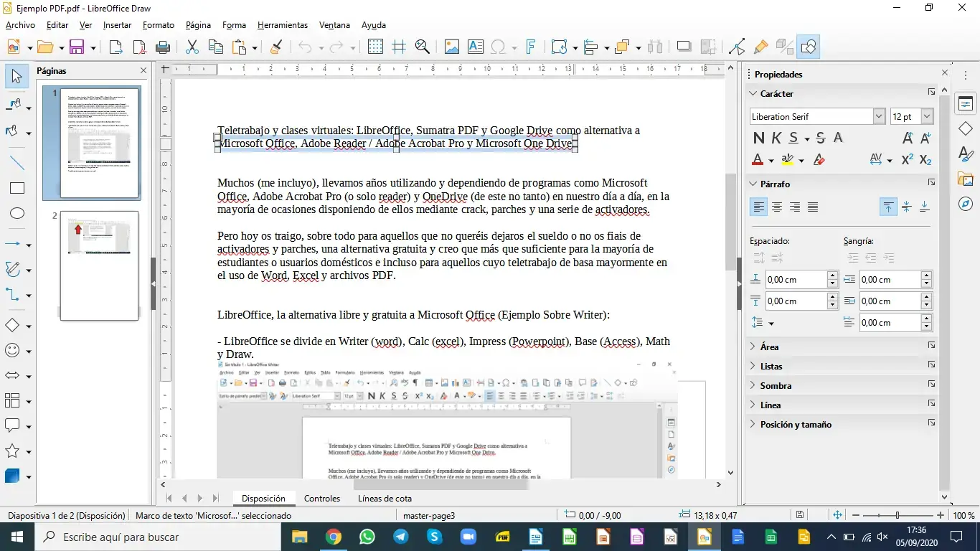Insert Fontwork text icon

[531, 47]
